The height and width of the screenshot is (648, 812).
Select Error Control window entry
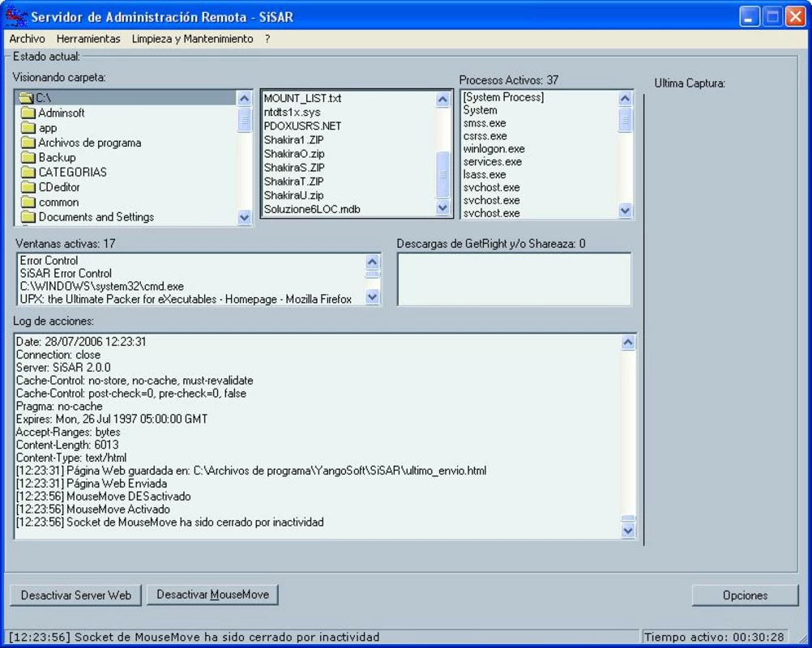[x=49, y=261]
